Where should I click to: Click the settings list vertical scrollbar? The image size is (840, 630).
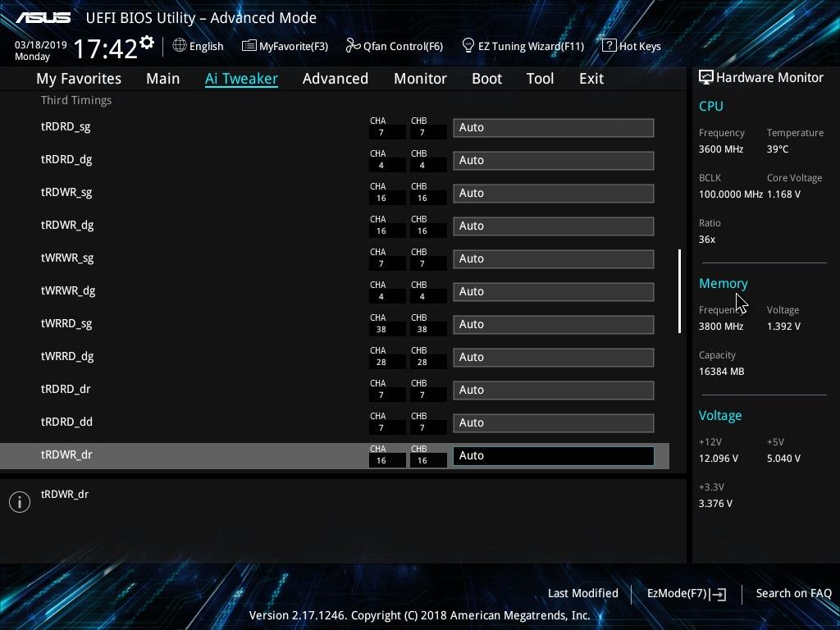coord(680,291)
